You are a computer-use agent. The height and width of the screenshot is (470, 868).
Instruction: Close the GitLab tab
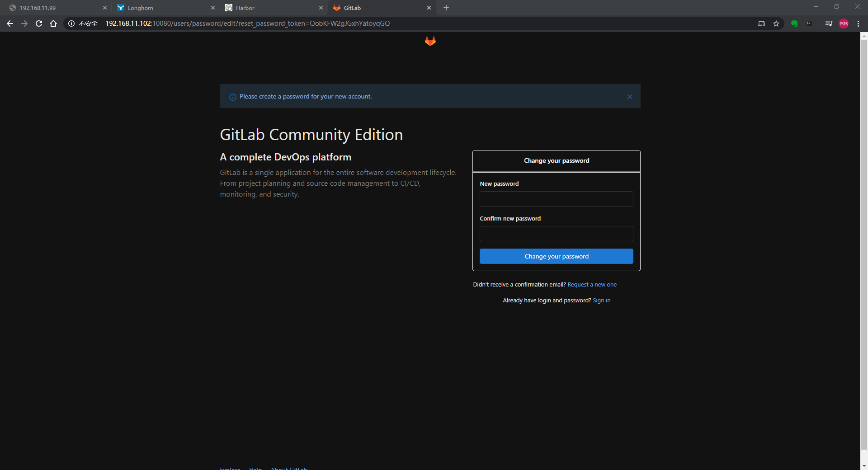point(429,8)
